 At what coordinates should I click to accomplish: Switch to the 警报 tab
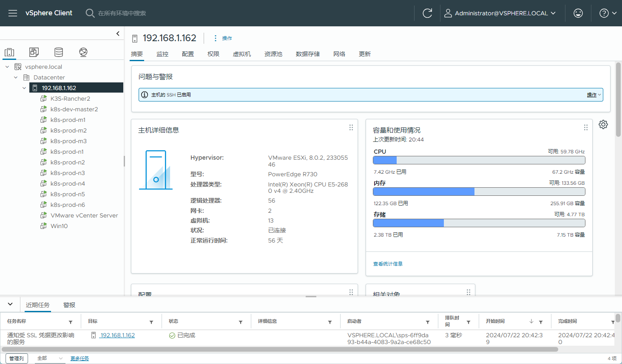(69, 305)
